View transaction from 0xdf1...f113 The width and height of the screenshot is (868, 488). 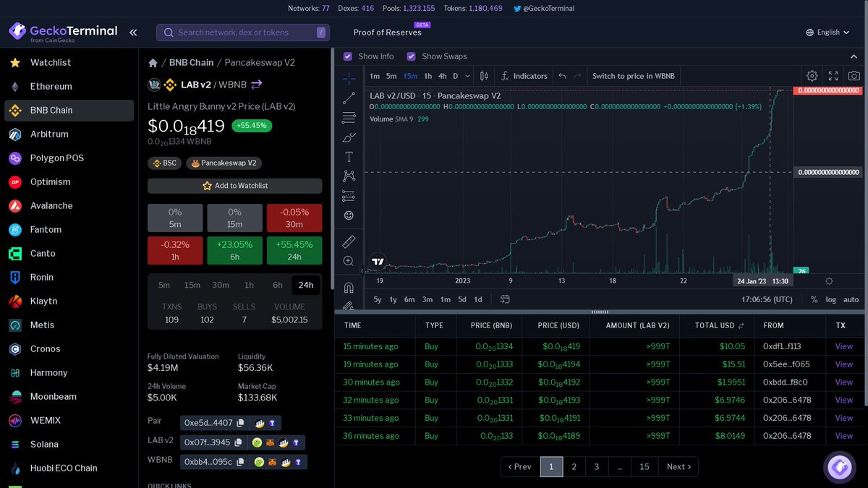844,346
